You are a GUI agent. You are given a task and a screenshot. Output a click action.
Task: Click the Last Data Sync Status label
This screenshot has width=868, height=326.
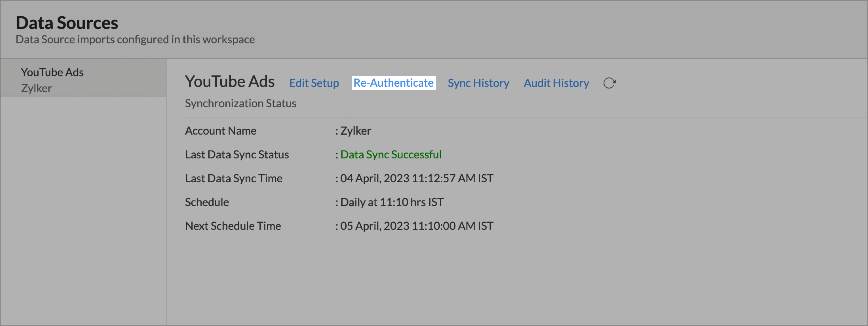[x=237, y=154]
